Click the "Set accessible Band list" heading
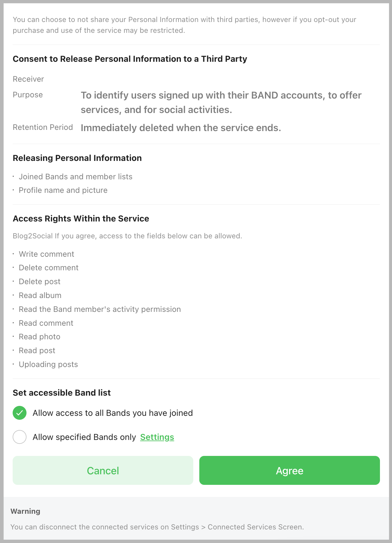The image size is (392, 543). tap(62, 393)
